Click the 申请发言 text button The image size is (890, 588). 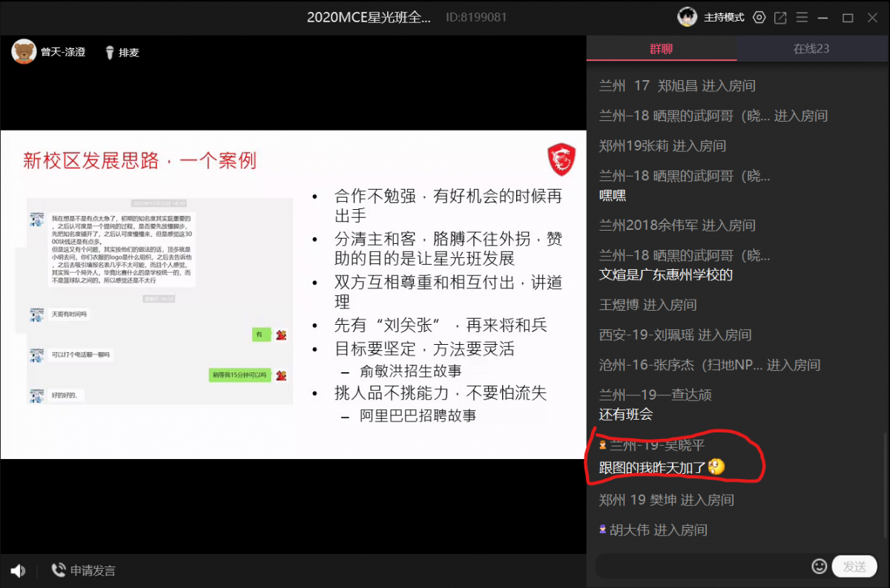pos(93,570)
